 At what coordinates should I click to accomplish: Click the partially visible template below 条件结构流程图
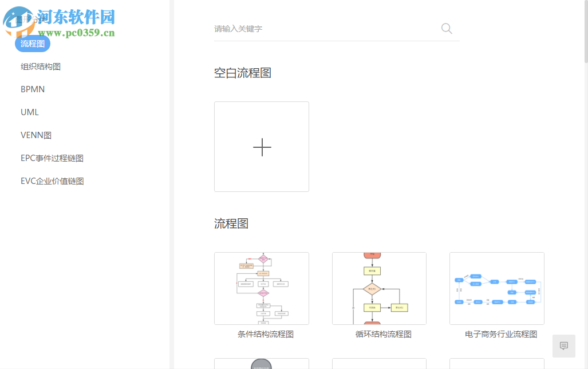click(x=262, y=364)
